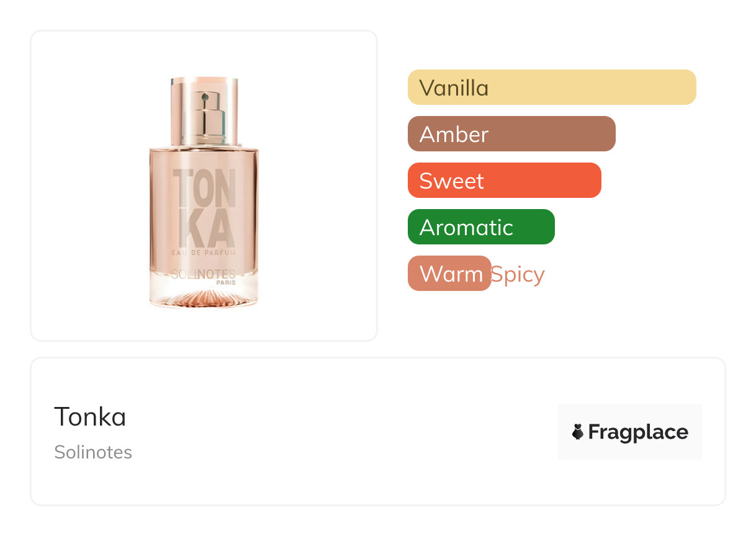Click the Fragplace bottle icon
The width and height of the screenshot is (756, 536).
click(578, 432)
